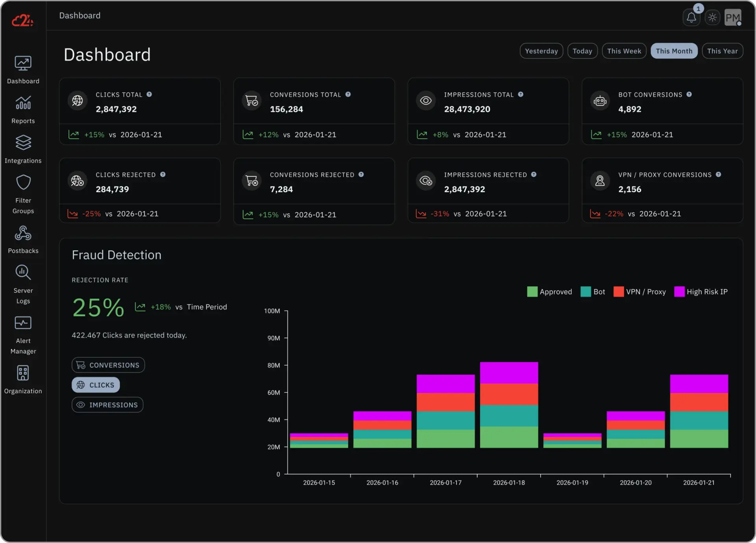Open the PM user avatar menu

(x=733, y=17)
